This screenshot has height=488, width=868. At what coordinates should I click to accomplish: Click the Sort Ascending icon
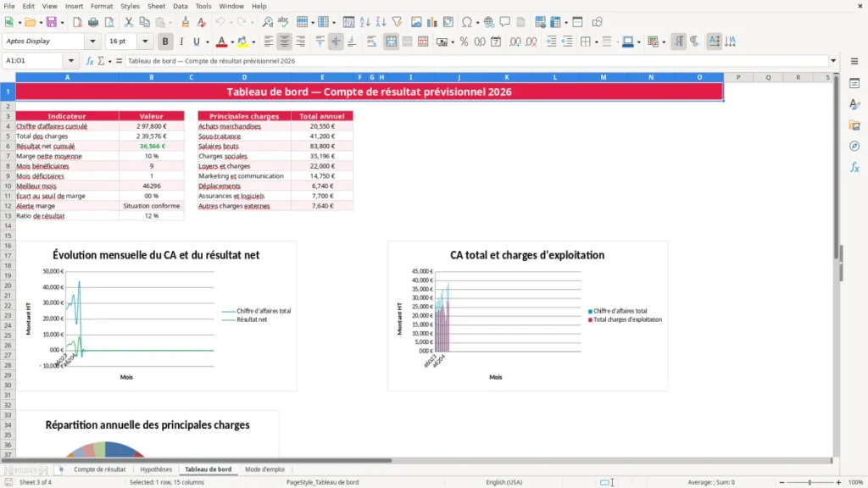[x=364, y=22]
